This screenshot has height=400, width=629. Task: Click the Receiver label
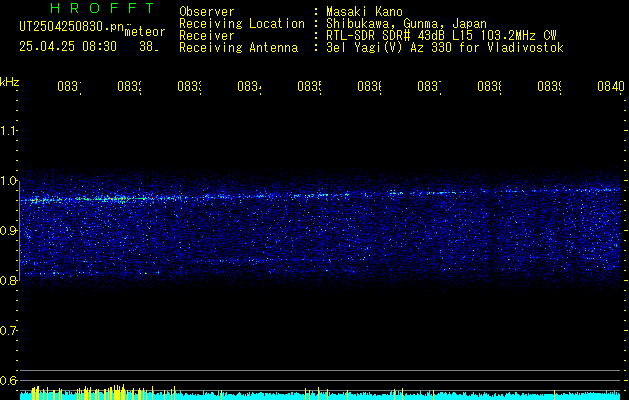coord(207,36)
